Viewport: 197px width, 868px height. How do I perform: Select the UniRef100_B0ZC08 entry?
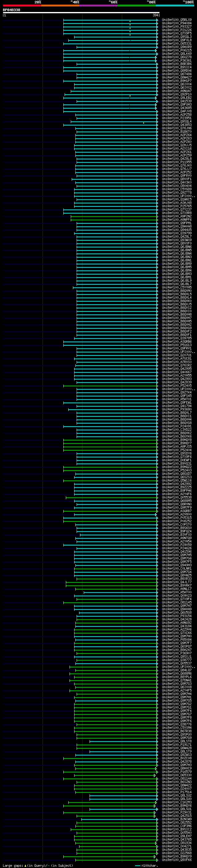click(x=177, y=758)
